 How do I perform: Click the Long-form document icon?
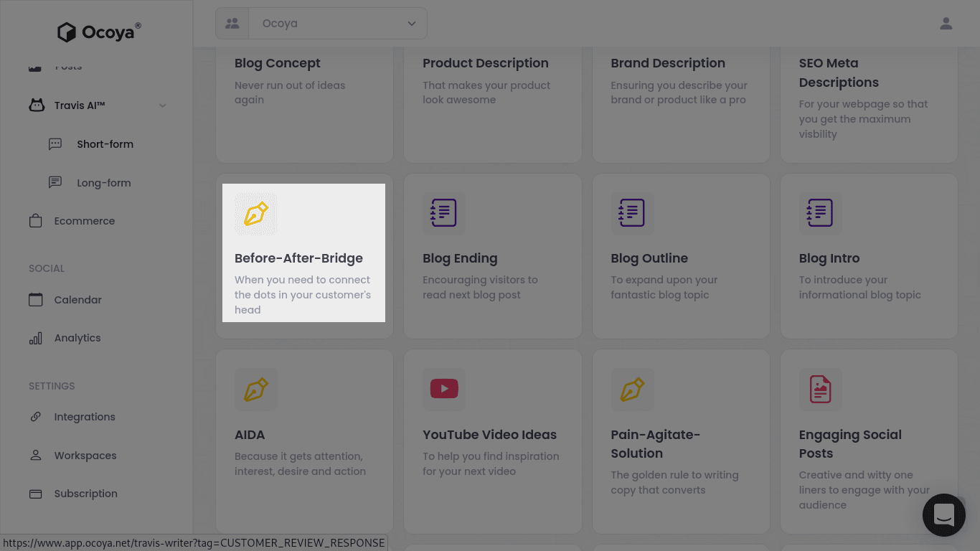(x=55, y=182)
